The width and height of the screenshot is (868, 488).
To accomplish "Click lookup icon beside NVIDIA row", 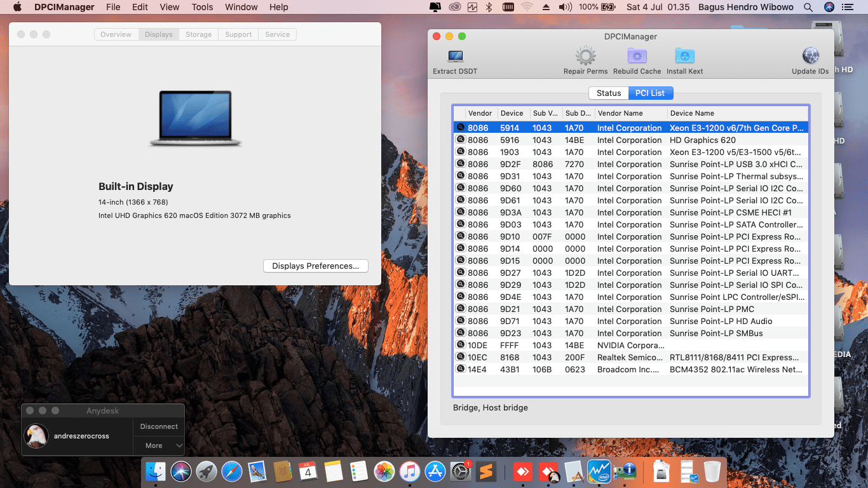I will [x=460, y=345].
